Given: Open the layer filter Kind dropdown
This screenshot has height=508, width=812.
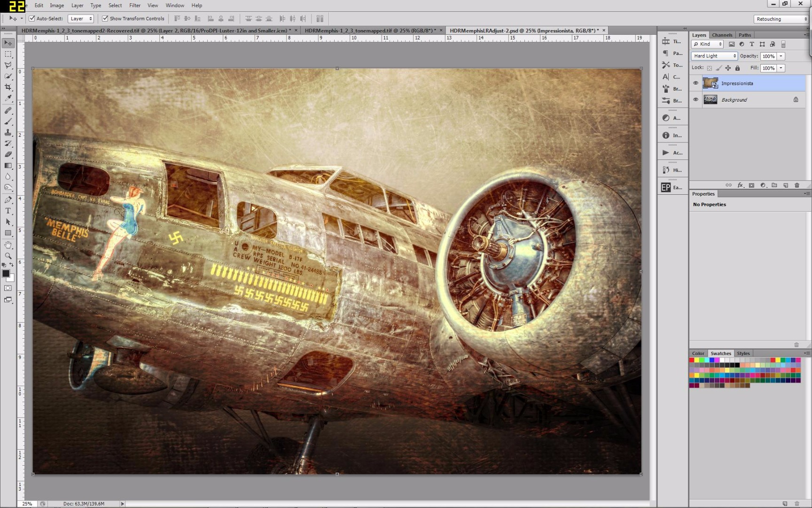Looking at the screenshot, I should [x=707, y=44].
